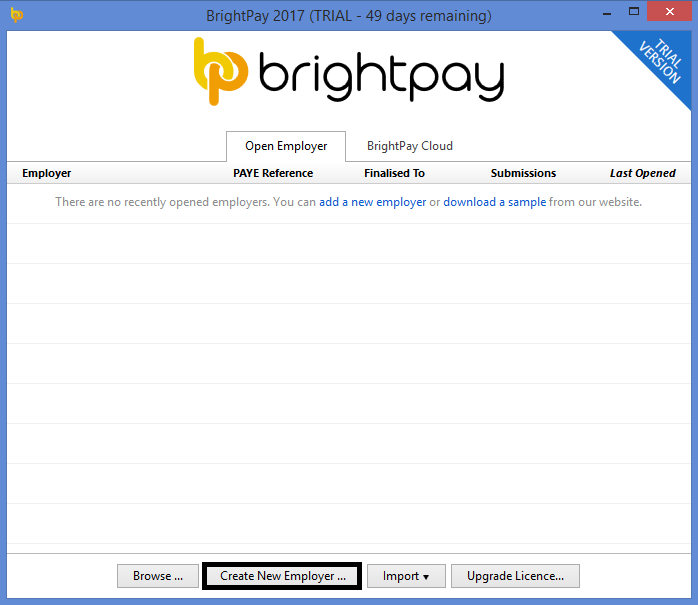Minimize the BrightPay 2017 window
698x605 pixels.
pos(607,12)
